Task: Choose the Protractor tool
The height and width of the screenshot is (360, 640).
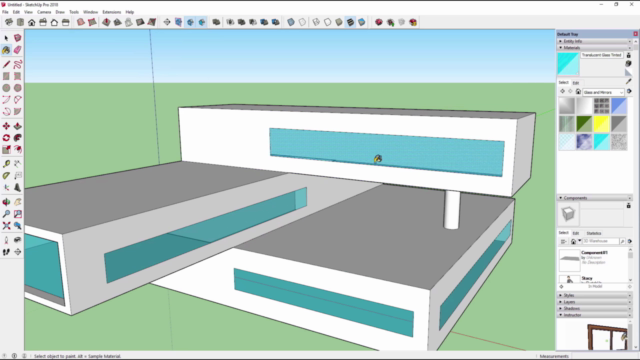Action: coord(6,176)
